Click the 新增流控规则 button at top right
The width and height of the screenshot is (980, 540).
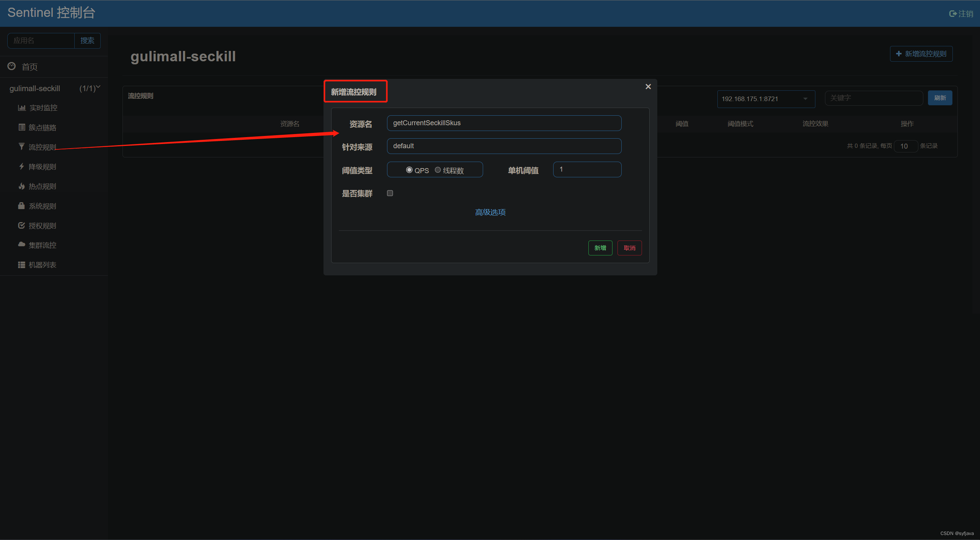(921, 54)
